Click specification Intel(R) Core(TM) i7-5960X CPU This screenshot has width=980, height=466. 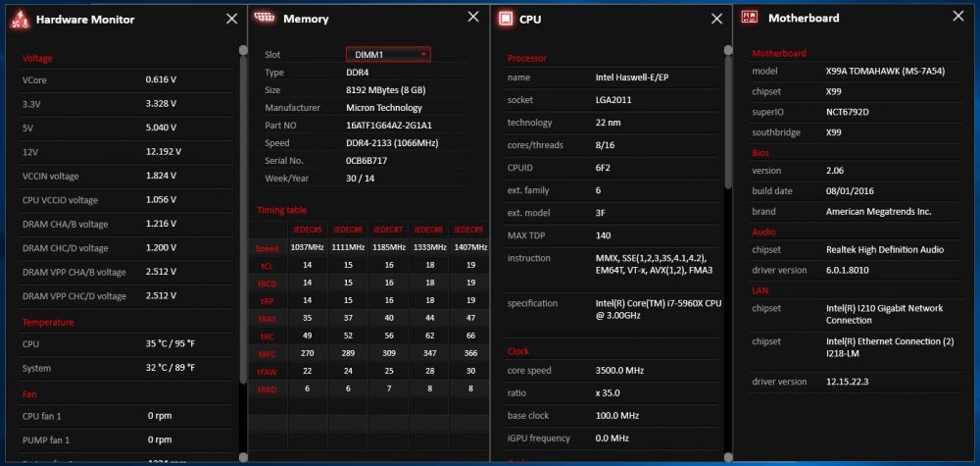pos(659,303)
